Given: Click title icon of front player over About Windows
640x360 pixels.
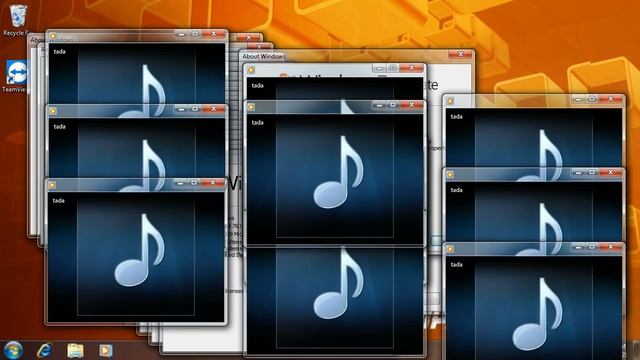Looking at the screenshot, I should (x=251, y=107).
